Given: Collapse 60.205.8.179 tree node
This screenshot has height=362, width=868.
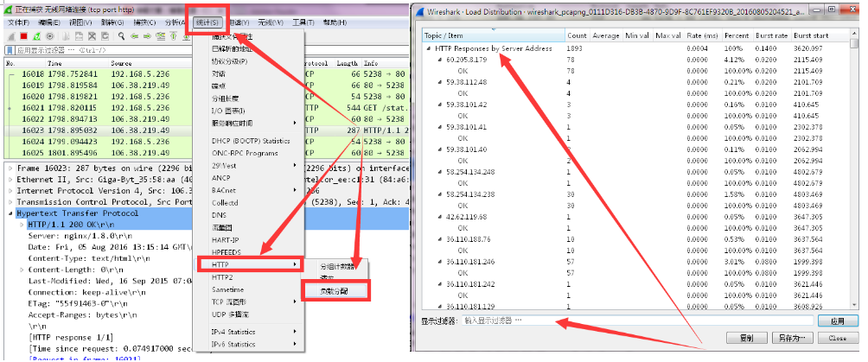Looking at the screenshot, I should click(439, 60).
